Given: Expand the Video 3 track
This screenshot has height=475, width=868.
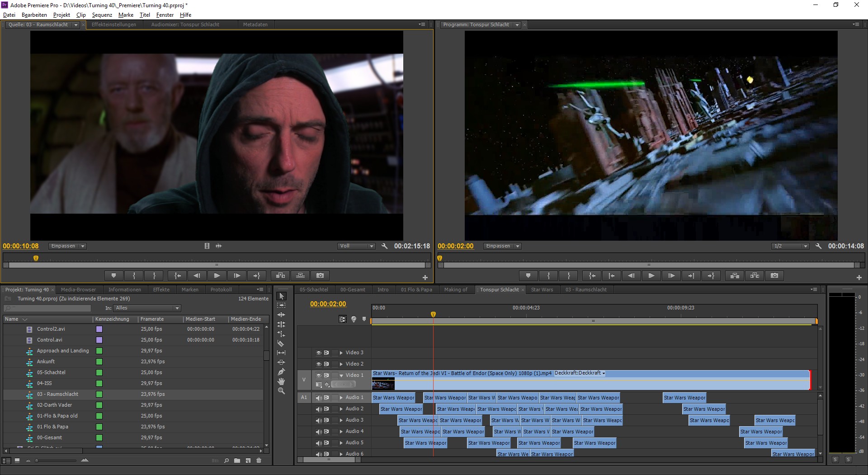Looking at the screenshot, I should [x=341, y=353].
